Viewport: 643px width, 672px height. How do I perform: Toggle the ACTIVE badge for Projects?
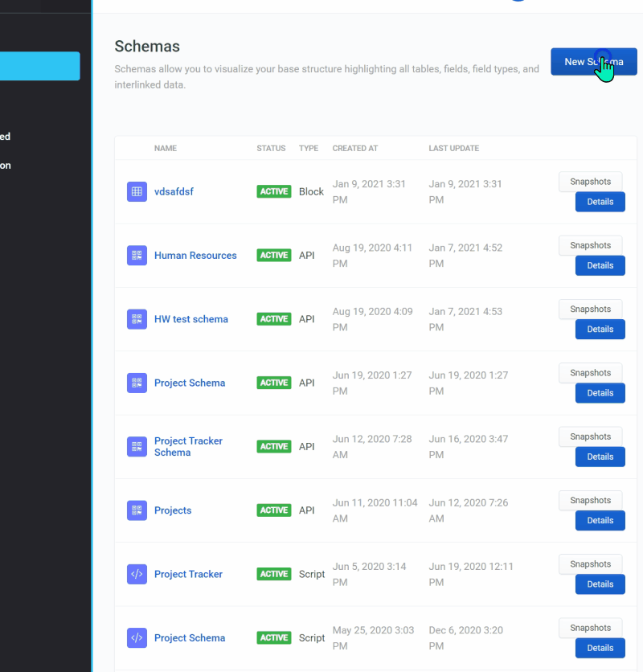273,510
